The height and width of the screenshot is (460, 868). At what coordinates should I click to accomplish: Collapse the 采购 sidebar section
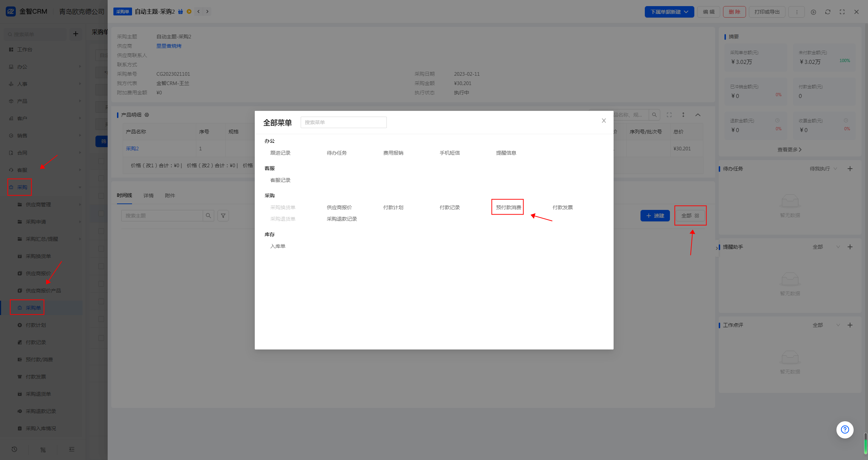tap(43, 187)
